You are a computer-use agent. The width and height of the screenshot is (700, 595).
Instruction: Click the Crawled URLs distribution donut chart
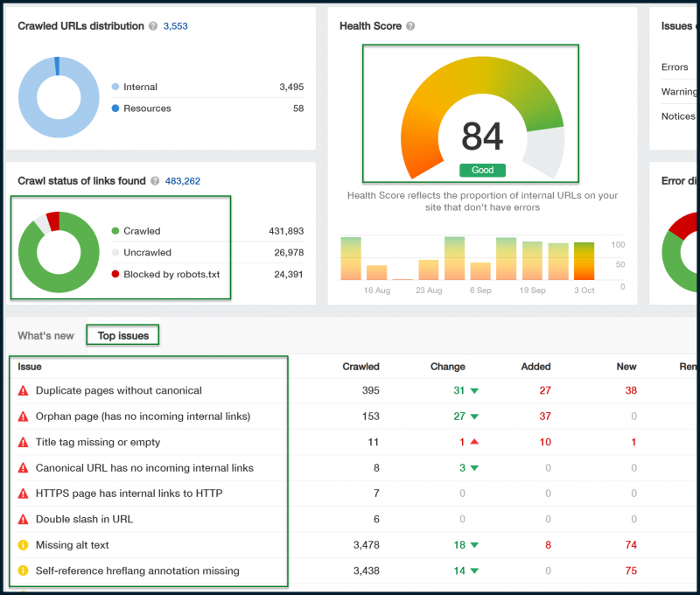pos(59,97)
